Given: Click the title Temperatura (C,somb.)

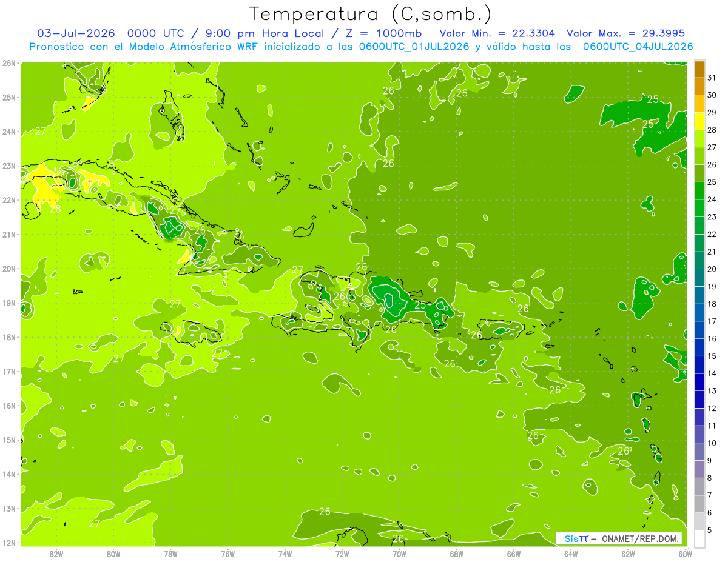Looking at the screenshot, I should click(370, 14).
